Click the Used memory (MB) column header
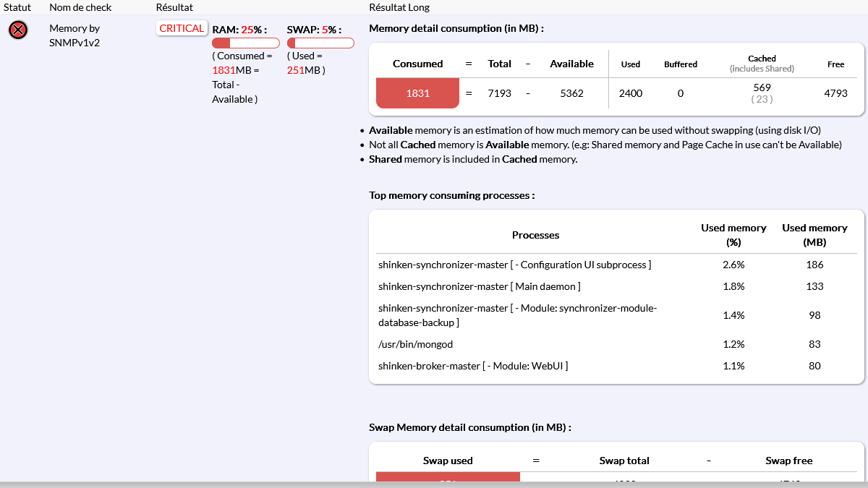Screen dimensions: 868x488 (814, 235)
